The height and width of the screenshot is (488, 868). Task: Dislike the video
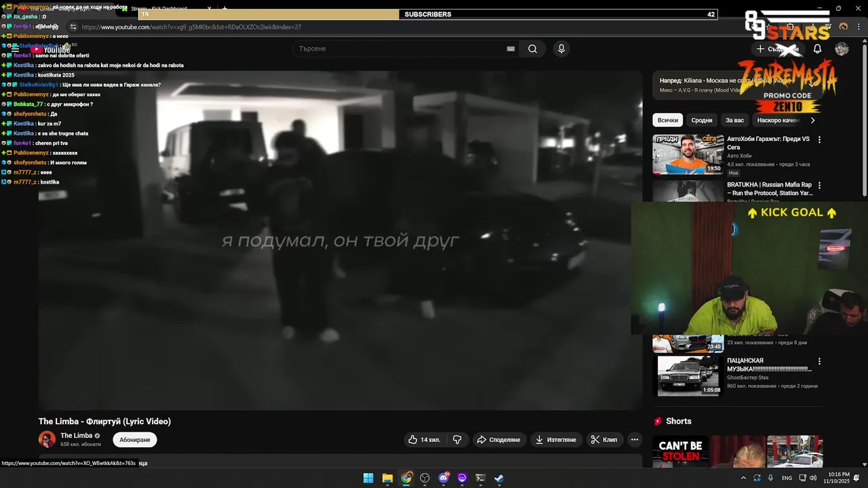(x=457, y=440)
